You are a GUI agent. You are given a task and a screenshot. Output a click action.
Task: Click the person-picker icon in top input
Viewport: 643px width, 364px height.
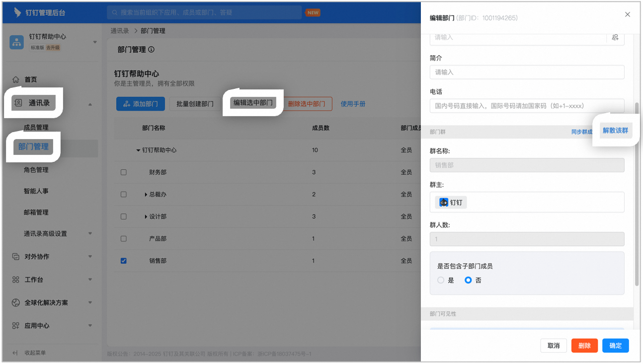(615, 37)
